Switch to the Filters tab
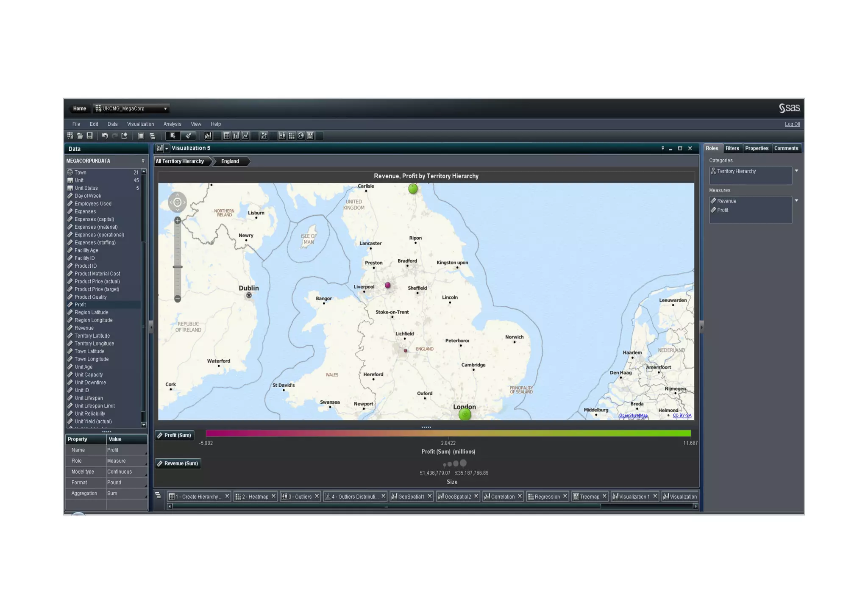This screenshot has width=868, height=613. 732,149
